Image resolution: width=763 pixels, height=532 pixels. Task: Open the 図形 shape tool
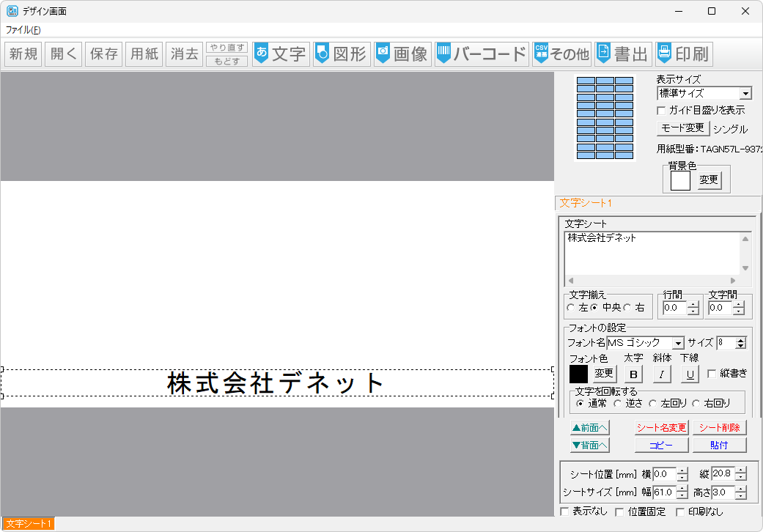pos(342,53)
